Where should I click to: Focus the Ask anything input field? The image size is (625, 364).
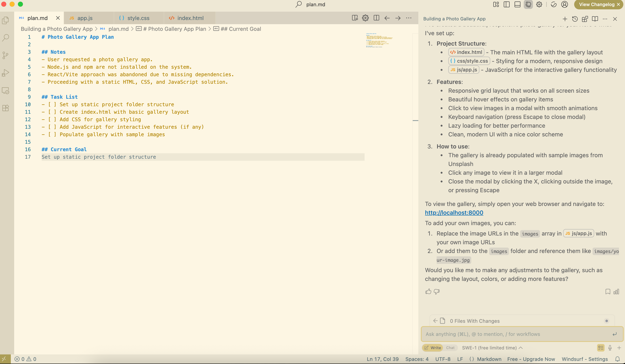click(x=516, y=334)
